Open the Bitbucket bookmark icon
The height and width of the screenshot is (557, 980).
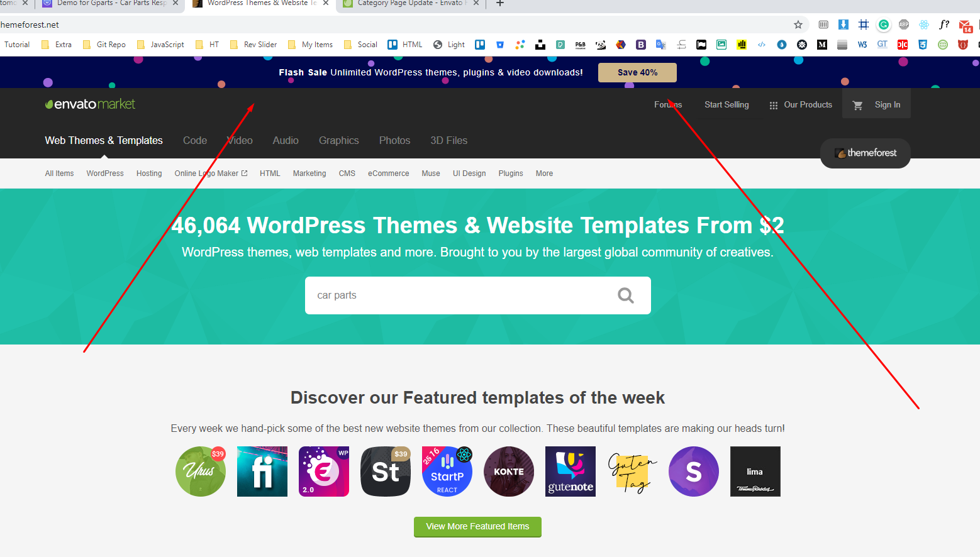click(x=500, y=45)
